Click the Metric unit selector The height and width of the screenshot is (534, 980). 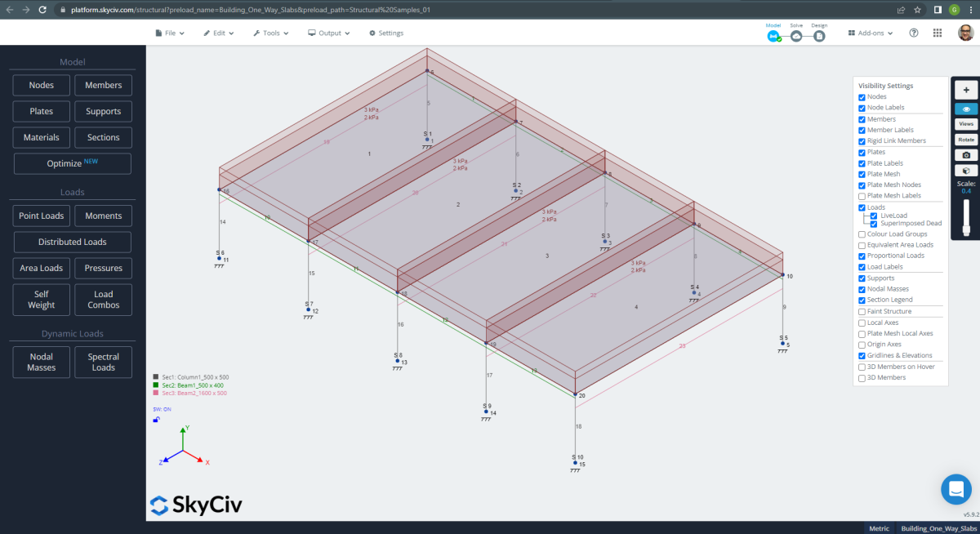(x=879, y=528)
